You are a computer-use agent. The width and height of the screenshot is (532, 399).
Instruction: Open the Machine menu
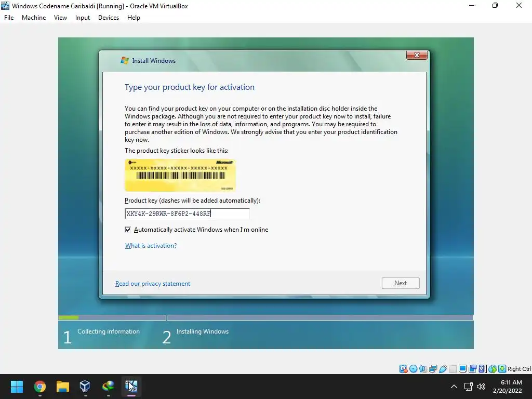tap(34, 18)
